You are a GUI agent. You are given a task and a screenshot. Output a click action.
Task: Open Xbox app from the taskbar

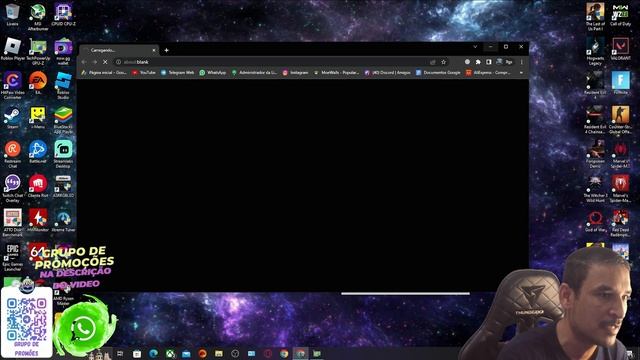pyautogui.click(x=170, y=353)
